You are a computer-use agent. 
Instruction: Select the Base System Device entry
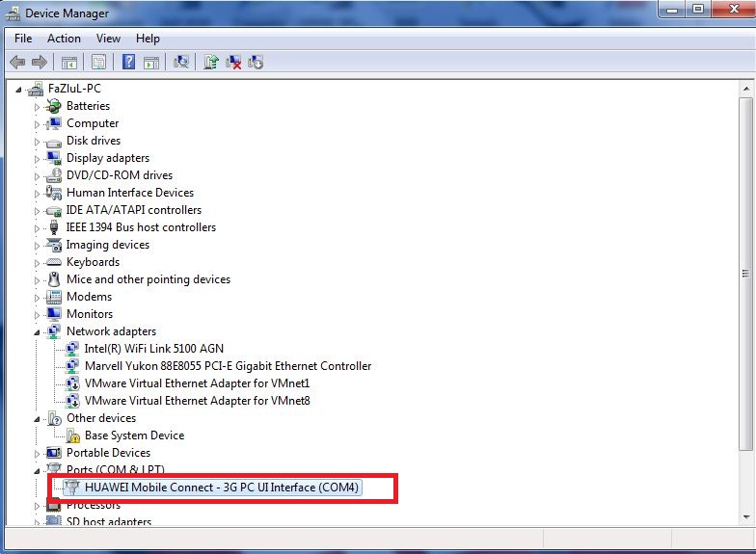(x=135, y=435)
